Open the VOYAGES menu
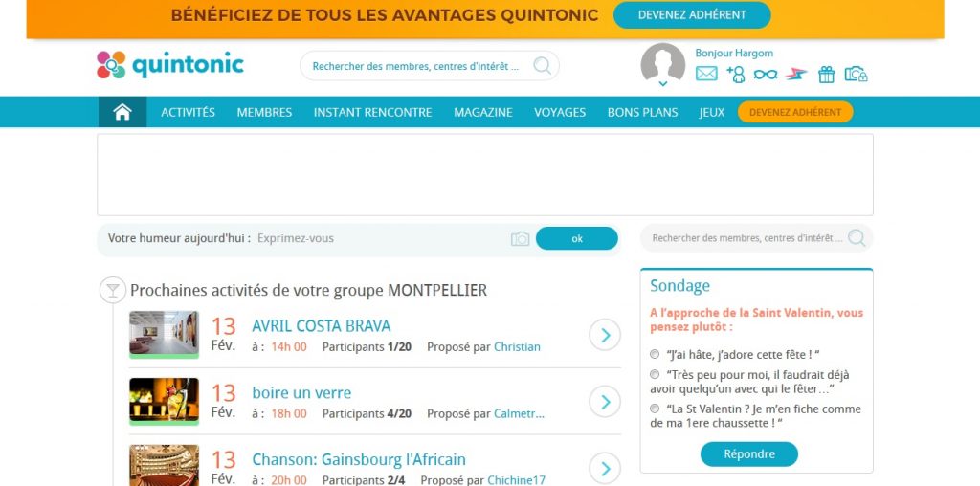 [x=560, y=113]
